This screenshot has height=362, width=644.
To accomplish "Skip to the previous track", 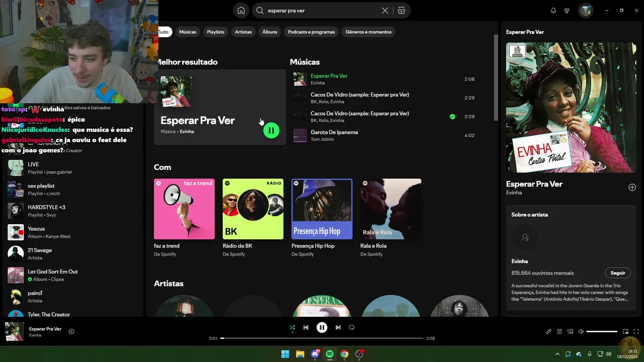I will tap(306, 327).
